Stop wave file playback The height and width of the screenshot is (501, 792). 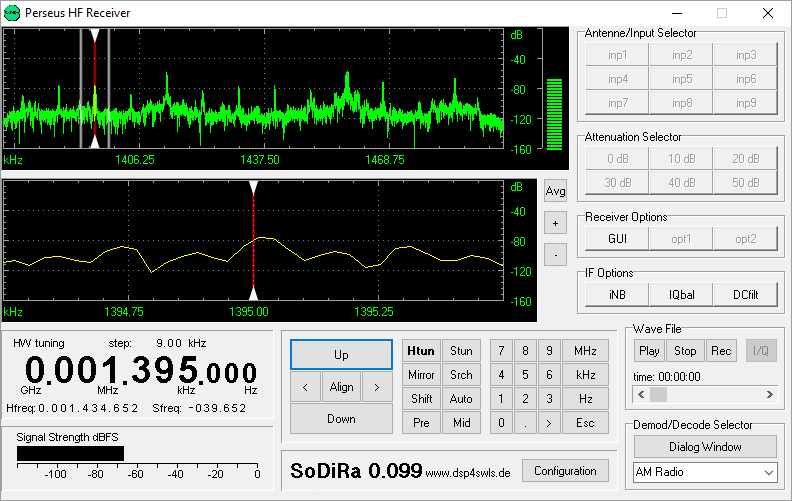pyautogui.click(x=685, y=351)
